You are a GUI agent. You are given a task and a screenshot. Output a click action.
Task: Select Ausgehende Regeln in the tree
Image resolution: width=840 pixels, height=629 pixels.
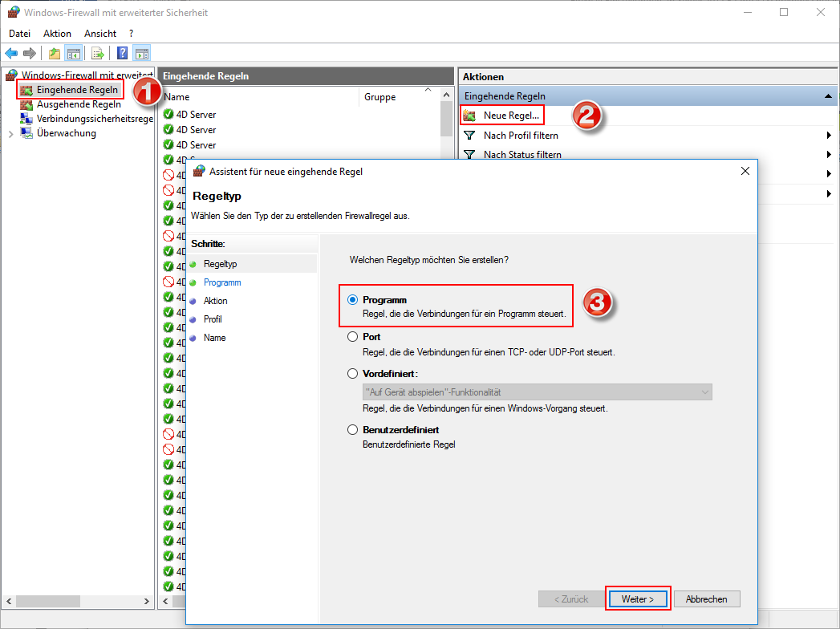[x=79, y=104]
